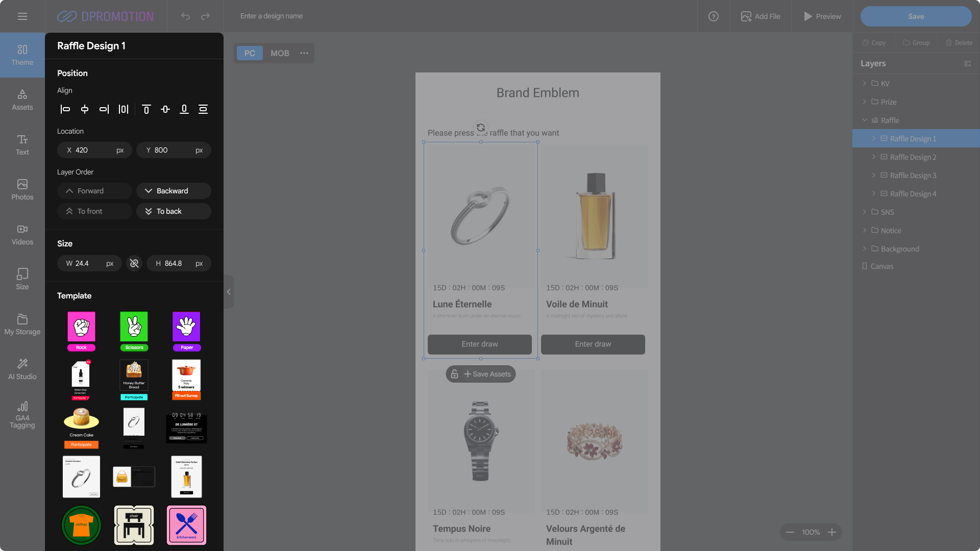The height and width of the screenshot is (551, 980).
Task: Collapse the Raffle group in Layers
Action: [x=864, y=120]
